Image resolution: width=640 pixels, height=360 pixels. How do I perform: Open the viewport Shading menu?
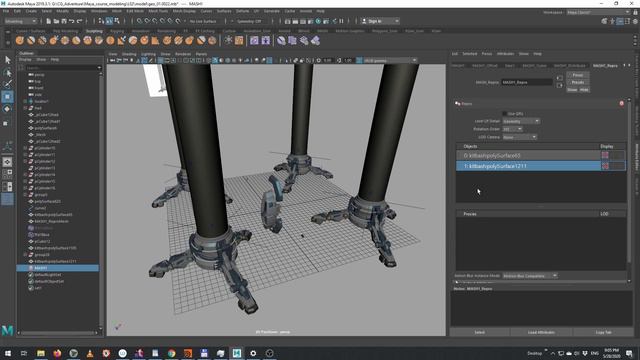(129, 54)
